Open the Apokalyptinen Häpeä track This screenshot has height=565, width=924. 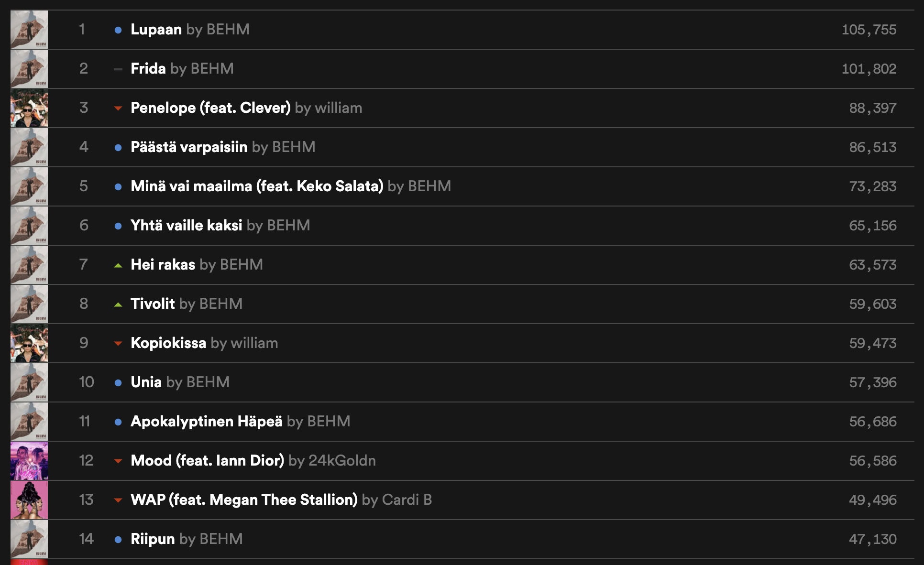point(207,421)
